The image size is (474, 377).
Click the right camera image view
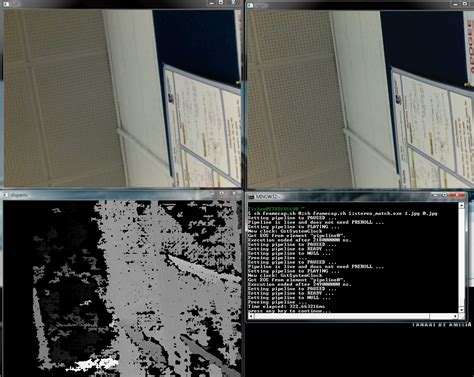[360, 99]
